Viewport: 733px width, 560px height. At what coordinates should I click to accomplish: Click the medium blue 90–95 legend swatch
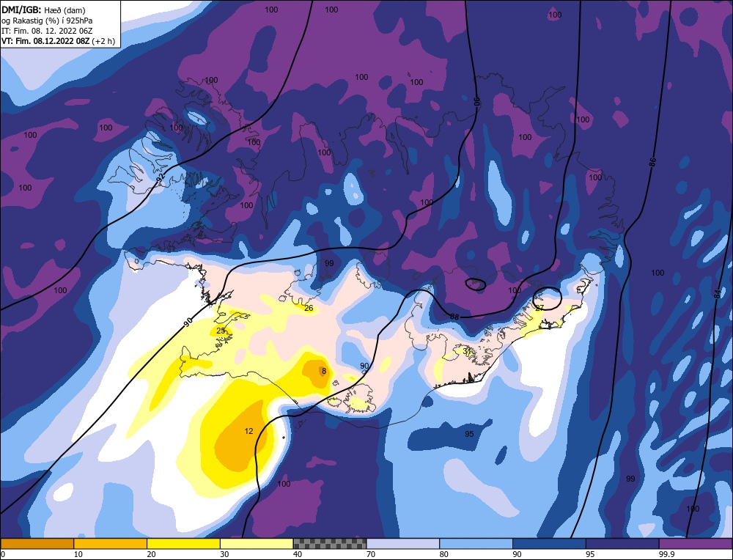[x=549, y=543]
